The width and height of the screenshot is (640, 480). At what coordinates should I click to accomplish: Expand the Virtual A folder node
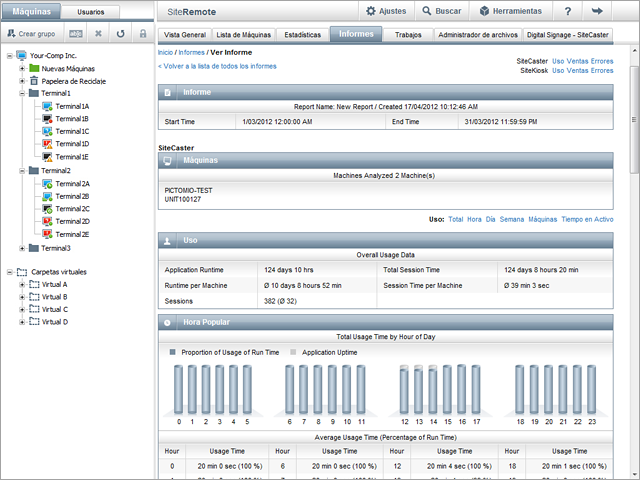[22, 285]
